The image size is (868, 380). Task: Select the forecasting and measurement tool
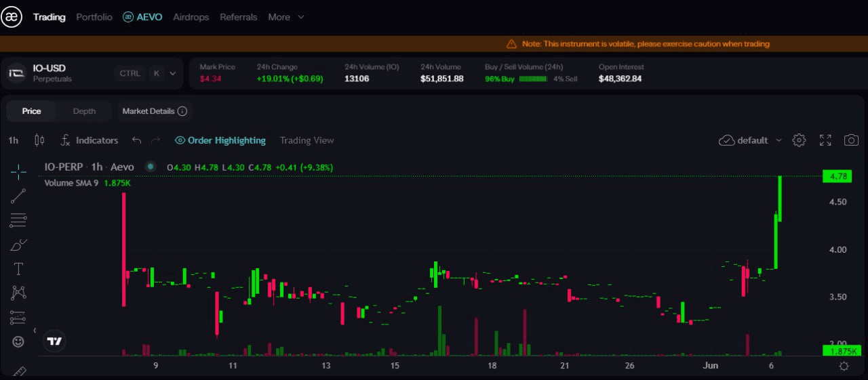tap(18, 317)
